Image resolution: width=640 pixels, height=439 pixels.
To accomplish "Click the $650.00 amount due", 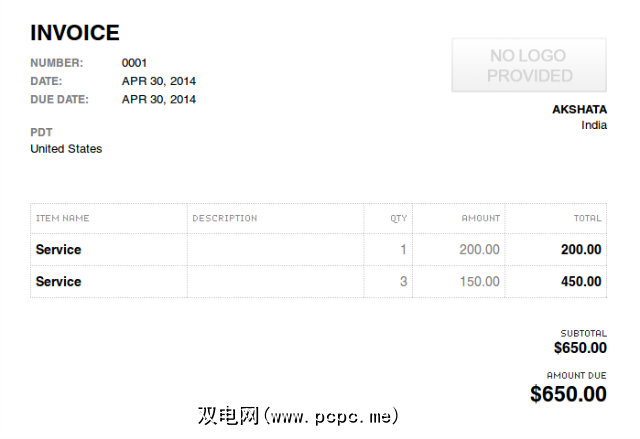I will tap(568, 394).
